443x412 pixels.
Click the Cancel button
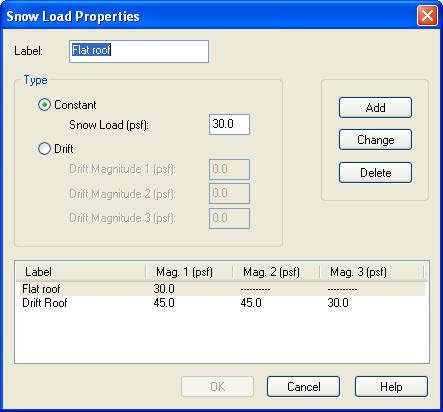[x=303, y=387]
